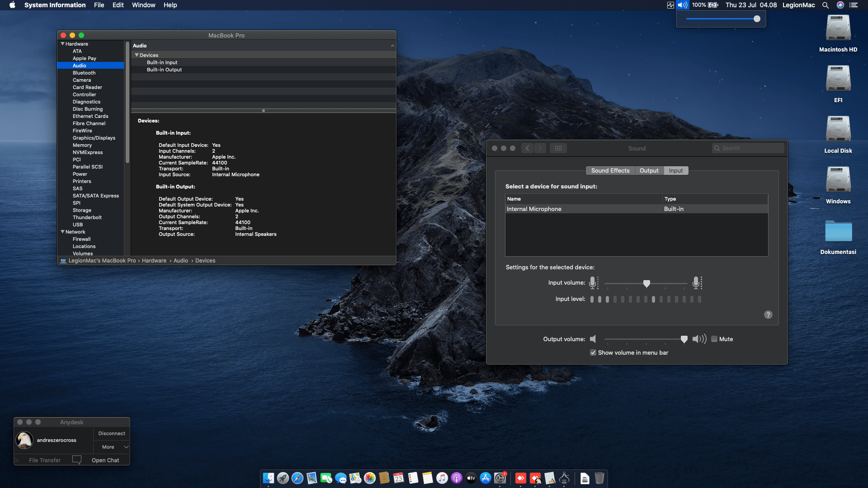This screenshot has width=868, height=488.
Task: Select Internal Microphone input device row
Action: [x=637, y=209]
